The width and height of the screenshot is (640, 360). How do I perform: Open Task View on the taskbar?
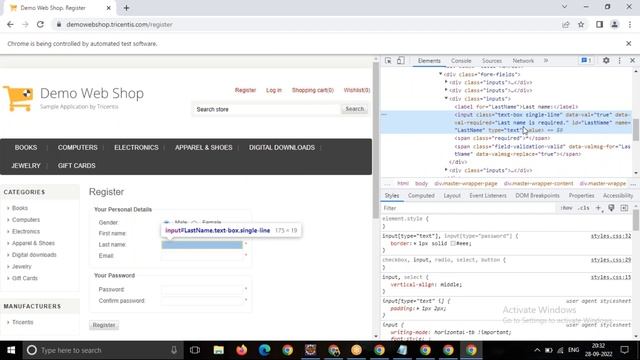(x=195, y=350)
